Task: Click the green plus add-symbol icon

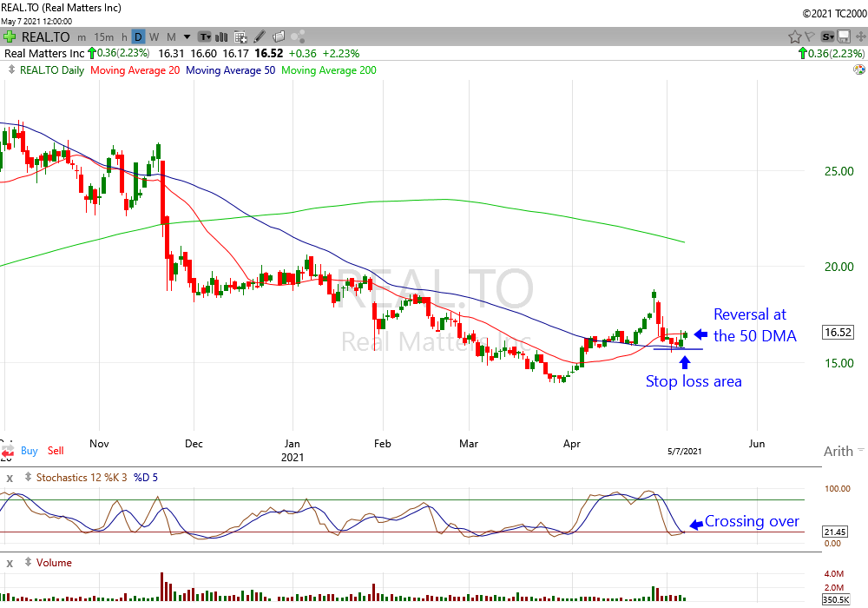Action: point(9,37)
